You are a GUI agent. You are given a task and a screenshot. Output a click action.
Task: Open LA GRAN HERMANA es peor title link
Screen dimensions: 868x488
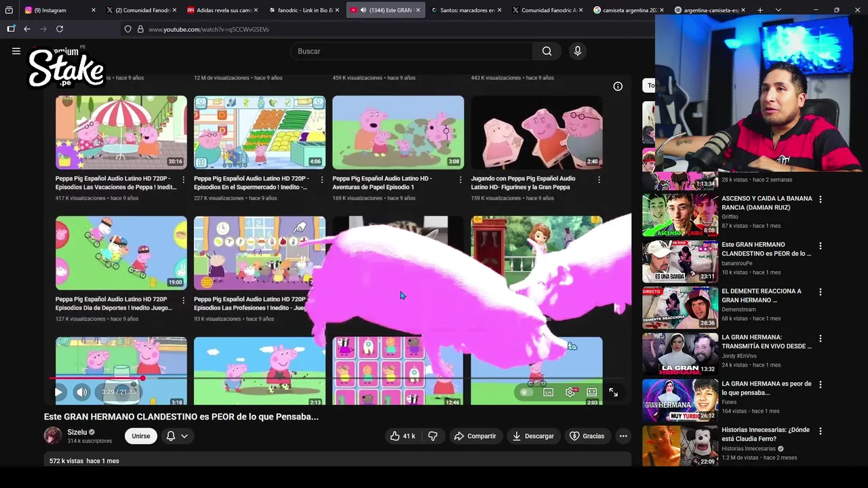(x=766, y=388)
